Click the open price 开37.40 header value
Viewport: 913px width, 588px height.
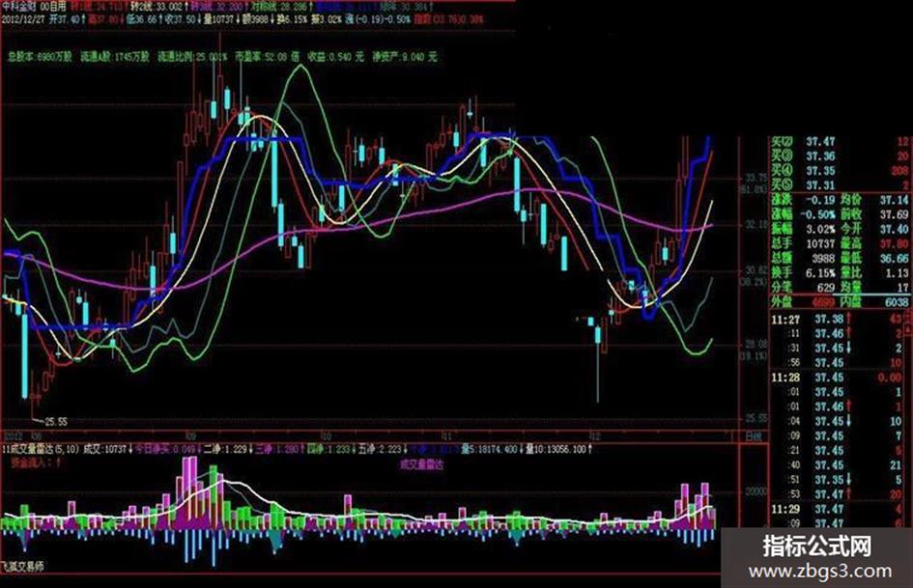tap(68, 20)
